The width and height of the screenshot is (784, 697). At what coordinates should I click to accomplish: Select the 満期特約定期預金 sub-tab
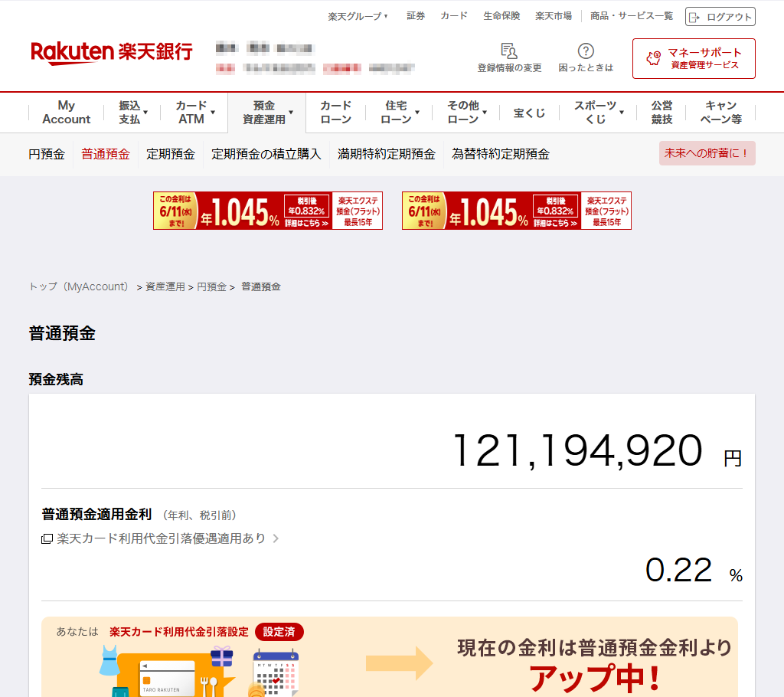[x=387, y=154]
